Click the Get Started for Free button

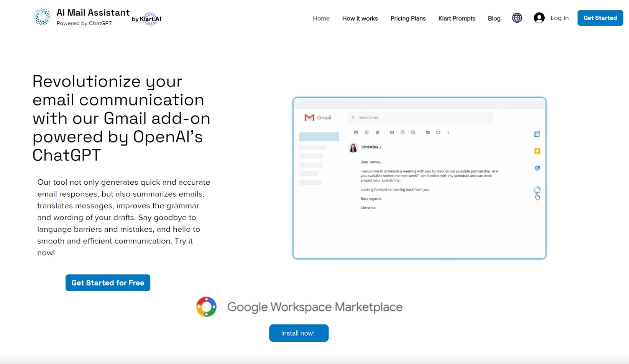tap(108, 283)
